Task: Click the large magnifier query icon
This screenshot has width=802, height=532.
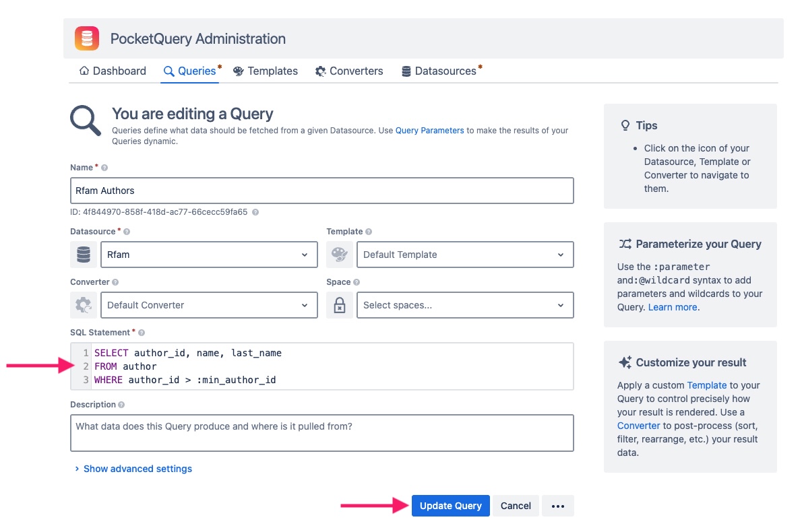Action: pos(86,121)
